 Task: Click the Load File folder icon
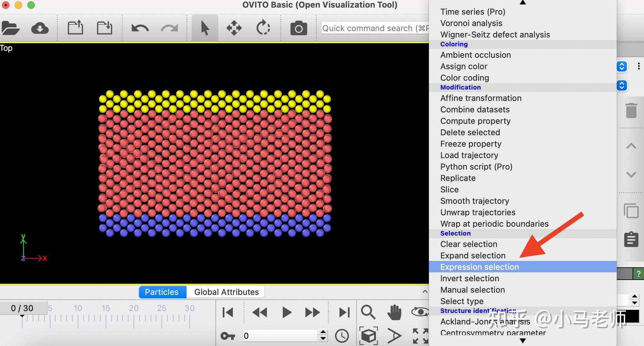coord(10,28)
